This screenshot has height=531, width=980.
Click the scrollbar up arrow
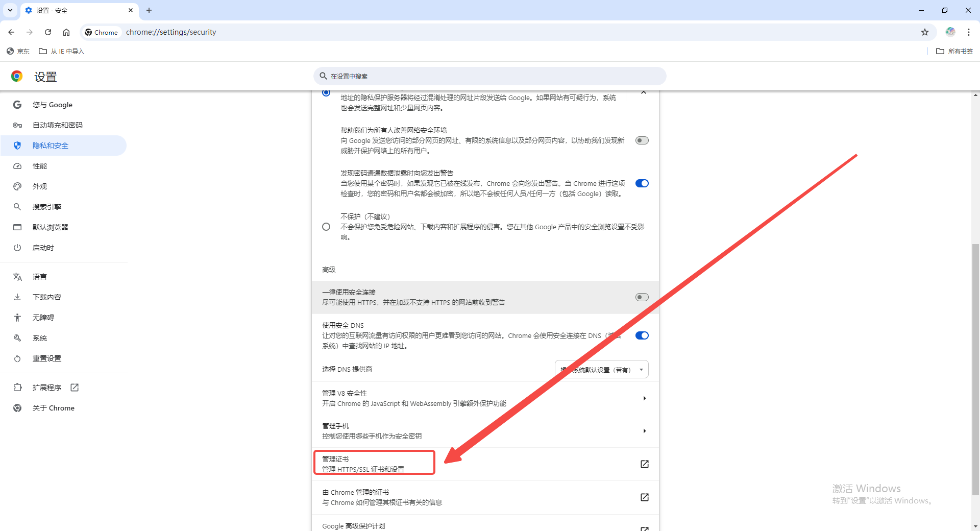pos(975,95)
